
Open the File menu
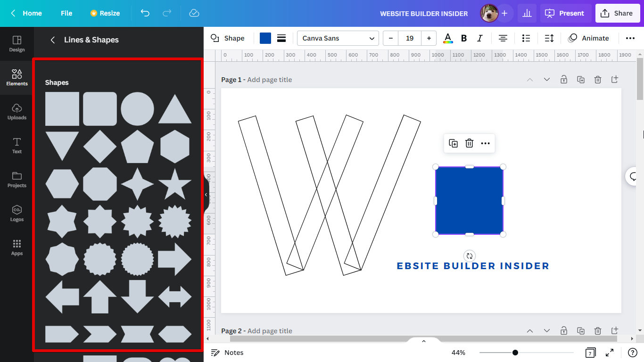[66, 13]
